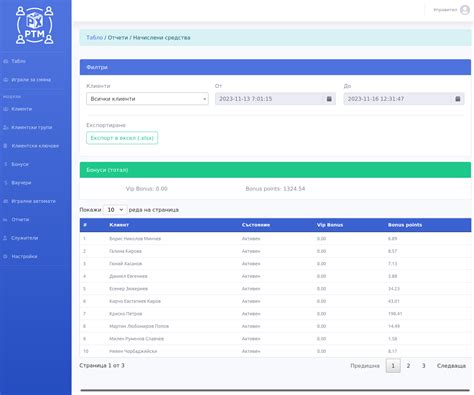Click the Настройки gear icon in sidebar
Viewport: 474px width, 395px height.
[6, 256]
